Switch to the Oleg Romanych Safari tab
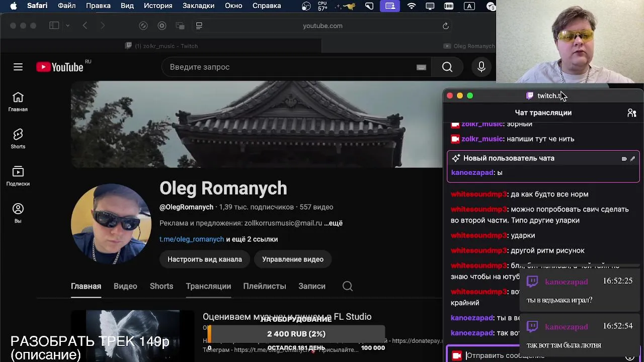This screenshot has width=644, height=362. click(x=469, y=46)
